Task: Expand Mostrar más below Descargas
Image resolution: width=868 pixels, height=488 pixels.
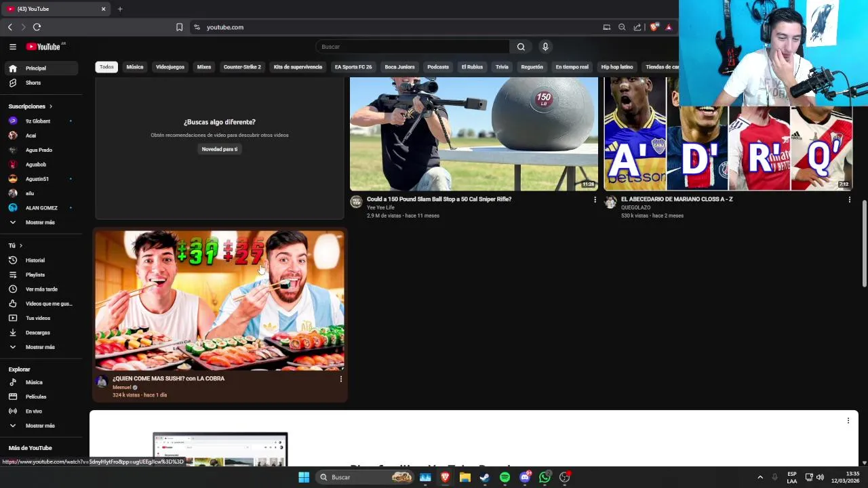Action: point(41,347)
